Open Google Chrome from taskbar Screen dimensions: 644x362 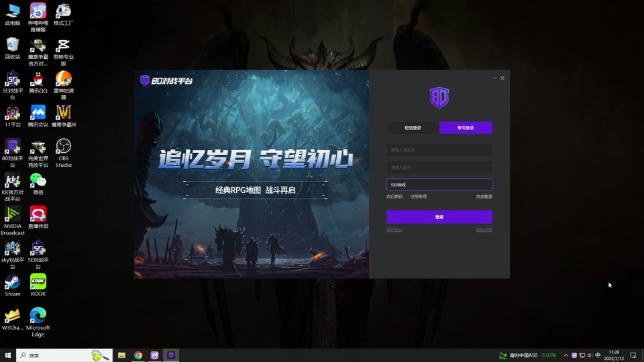[x=138, y=355]
